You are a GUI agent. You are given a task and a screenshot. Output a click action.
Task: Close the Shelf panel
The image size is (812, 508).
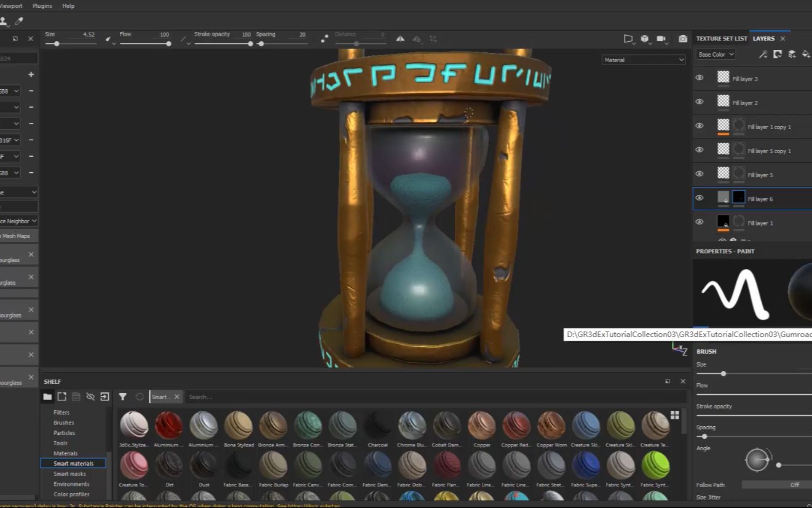[x=682, y=381]
